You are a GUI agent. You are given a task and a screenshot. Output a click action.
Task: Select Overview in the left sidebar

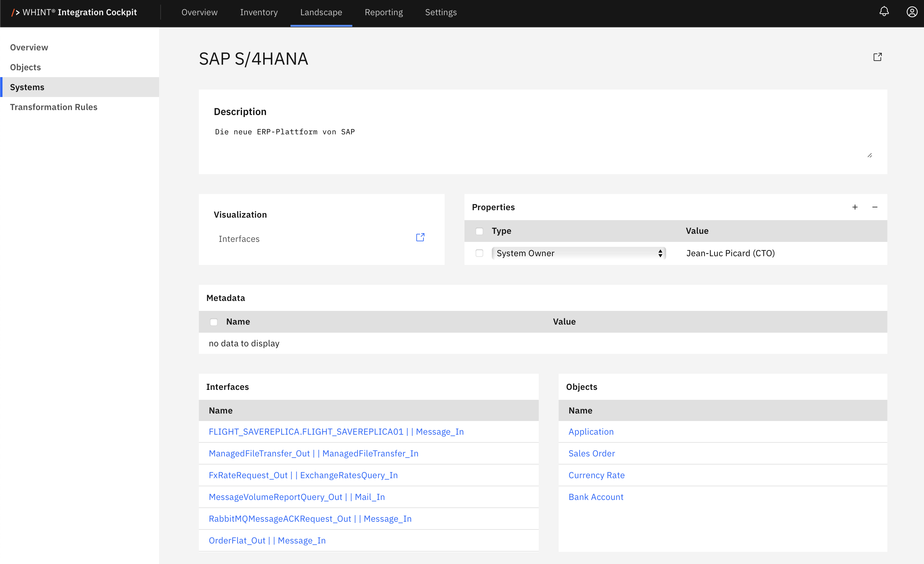pyautogui.click(x=80, y=47)
